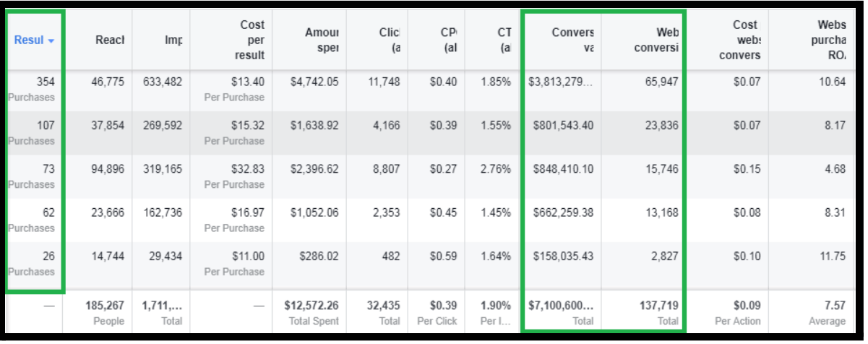The width and height of the screenshot is (868, 344).
Task: Click the $4,742.05 amount spent cell
Action: click(314, 82)
